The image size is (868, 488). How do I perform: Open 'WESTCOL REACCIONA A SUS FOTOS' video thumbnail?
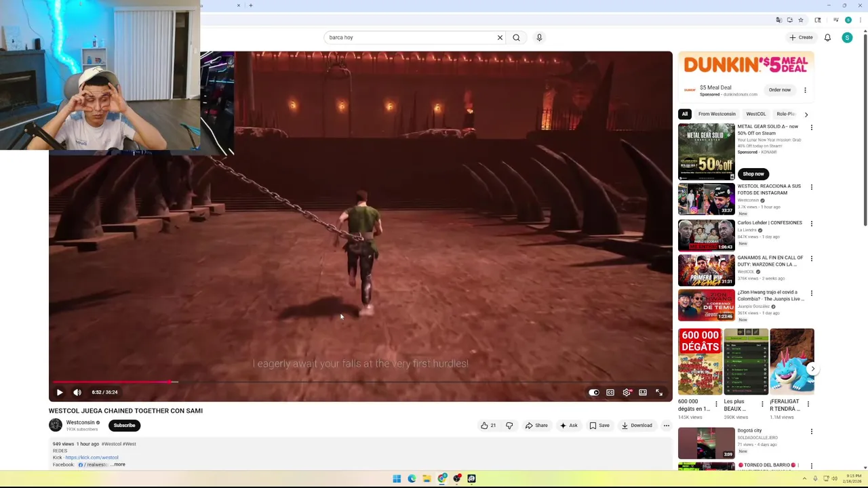(x=706, y=199)
